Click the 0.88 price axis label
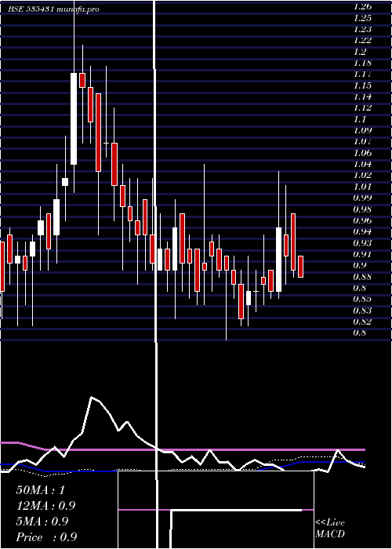 [x=362, y=276]
